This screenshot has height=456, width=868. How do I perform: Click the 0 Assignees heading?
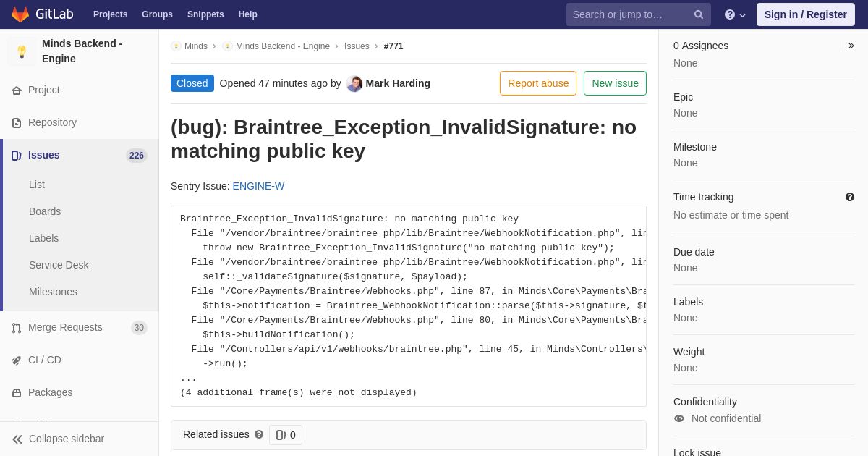tap(701, 46)
